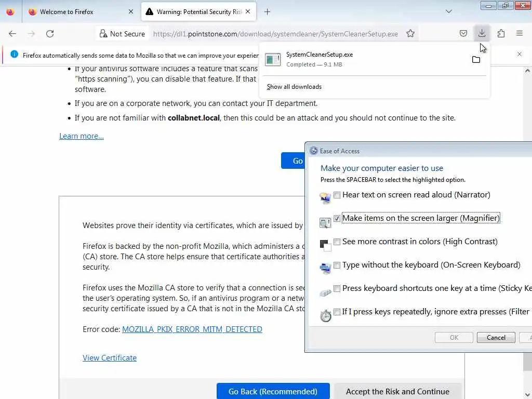Enable See more contrast (High Contrast)
532x399 pixels.
(337, 242)
